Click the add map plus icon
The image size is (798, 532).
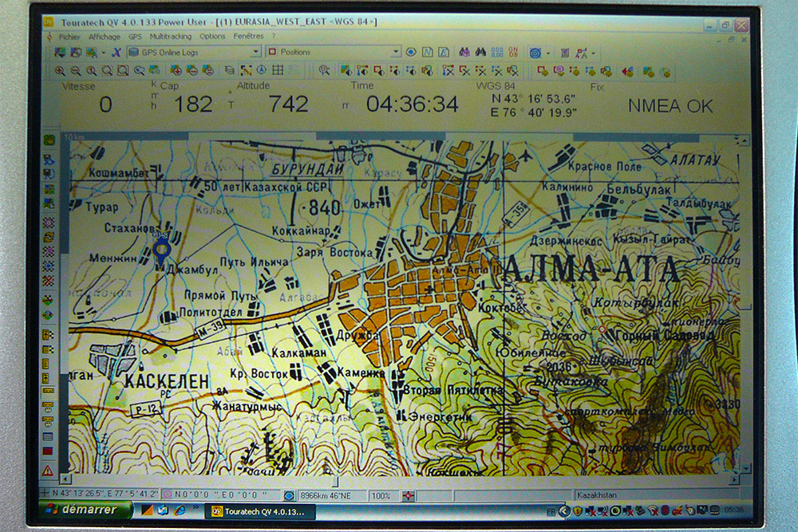point(176,71)
